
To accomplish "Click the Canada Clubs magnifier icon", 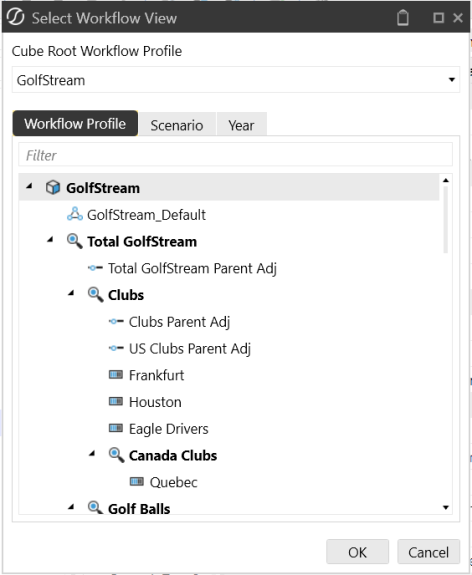I will pyautogui.click(x=116, y=455).
